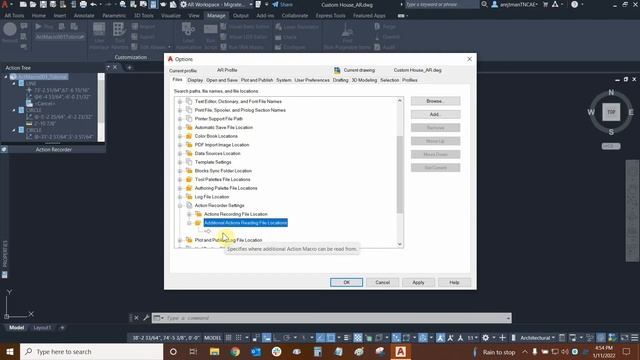Image resolution: width=640 pixels, height=360 pixels.
Task: Select Log File Location row
Action: coord(212,197)
